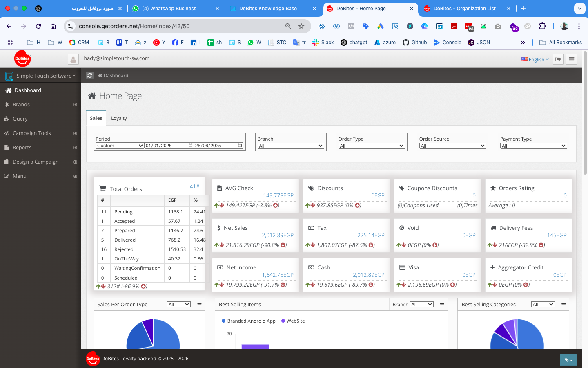The height and width of the screenshot is (368, 588).
Task: Open the Slack bookmark
Action: tap(323, 43)
